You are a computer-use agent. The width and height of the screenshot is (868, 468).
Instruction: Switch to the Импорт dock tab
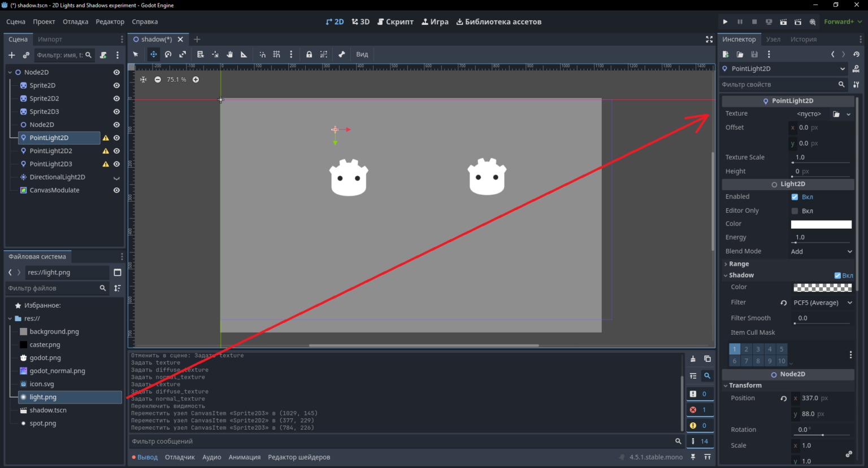50,40
